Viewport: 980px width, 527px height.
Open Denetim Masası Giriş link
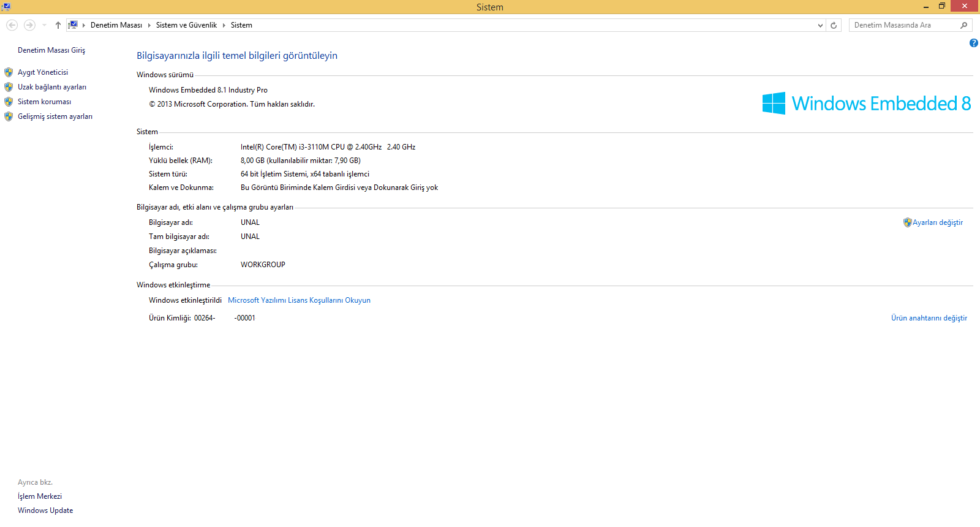pyautogui.click(x=51, y=50)
